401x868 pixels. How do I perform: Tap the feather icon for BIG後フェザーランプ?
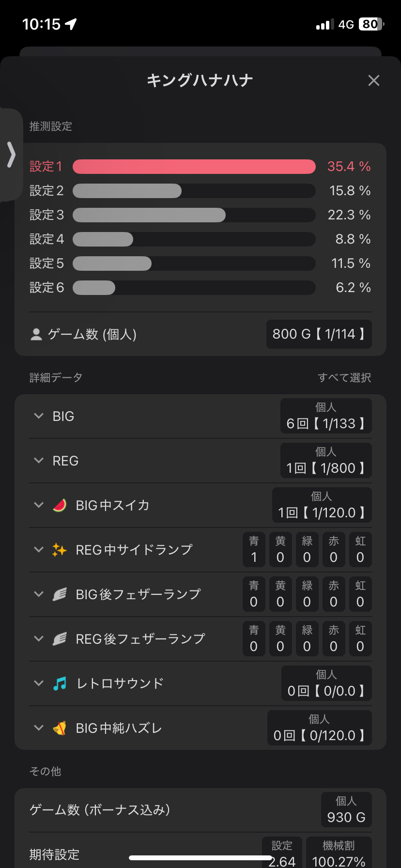[x=60, y=594]
